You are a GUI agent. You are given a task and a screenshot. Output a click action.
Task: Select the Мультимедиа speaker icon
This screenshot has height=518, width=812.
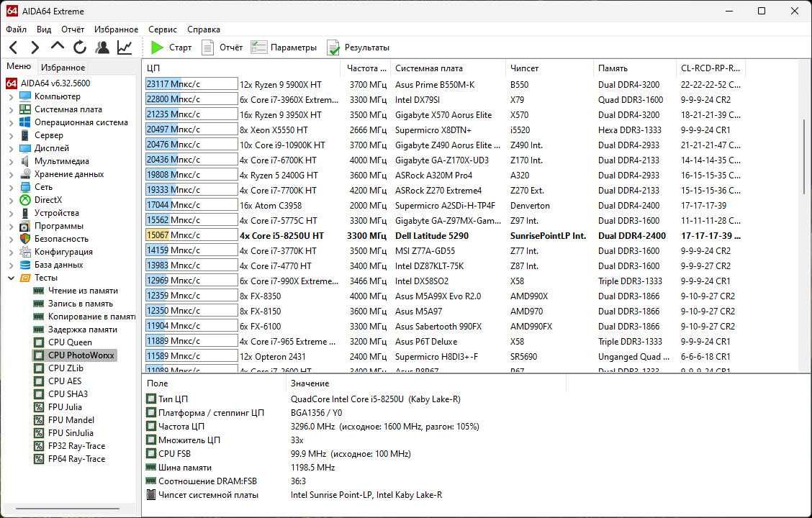(25, 161)
